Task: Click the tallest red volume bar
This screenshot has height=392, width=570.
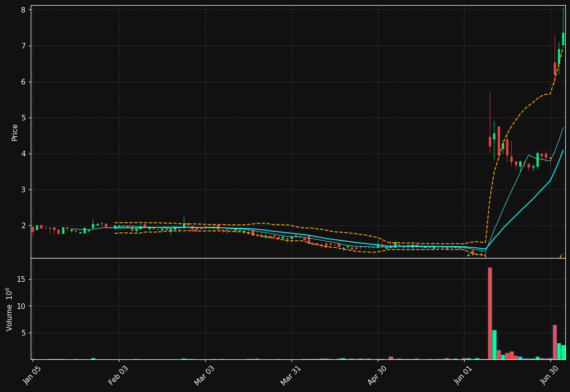Action: [x=490, y=313]
